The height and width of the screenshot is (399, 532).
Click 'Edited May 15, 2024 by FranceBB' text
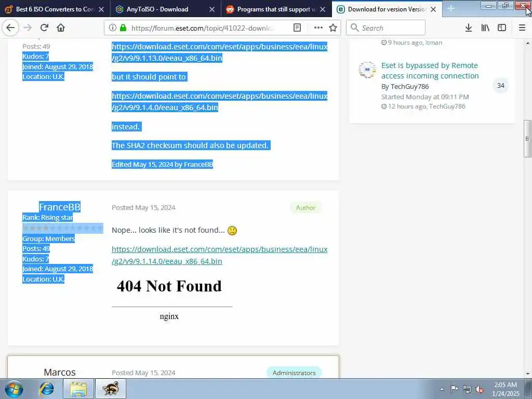coord(162,165)
